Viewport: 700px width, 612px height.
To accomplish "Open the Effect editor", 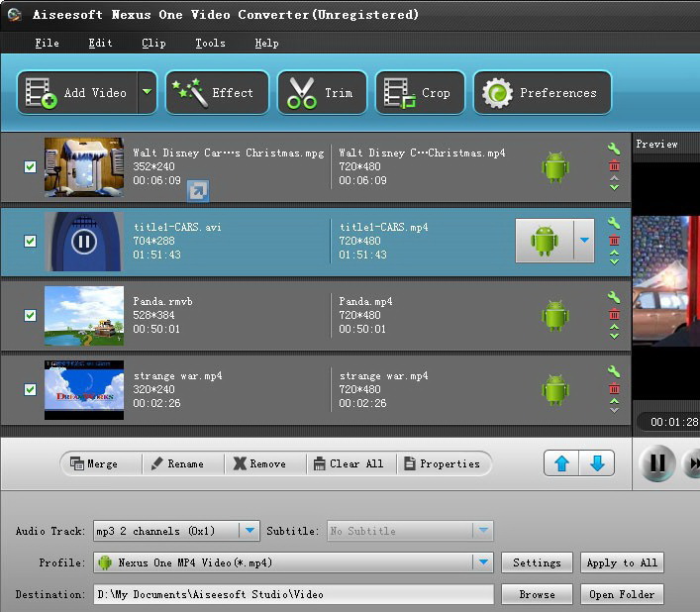I will click(x=217, y=92).
